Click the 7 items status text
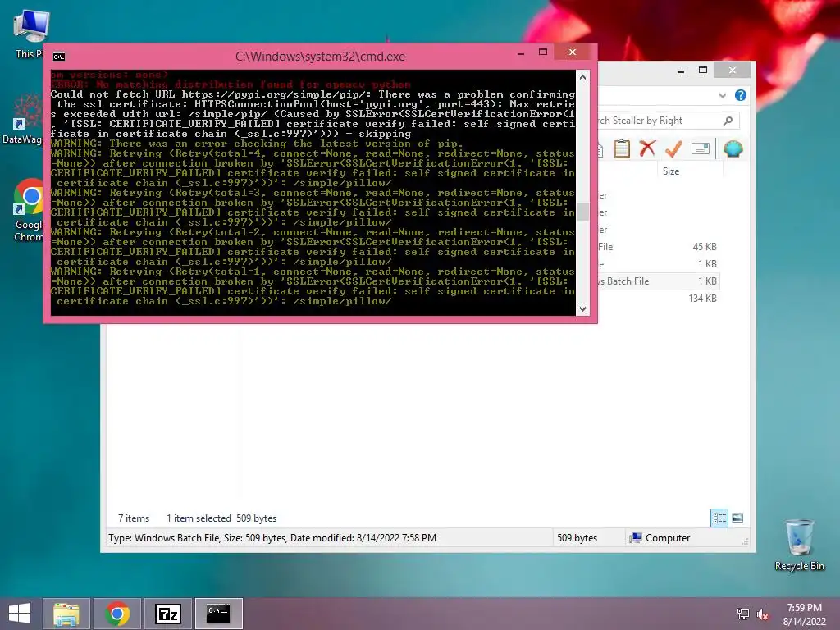 [x=134, y=518]
